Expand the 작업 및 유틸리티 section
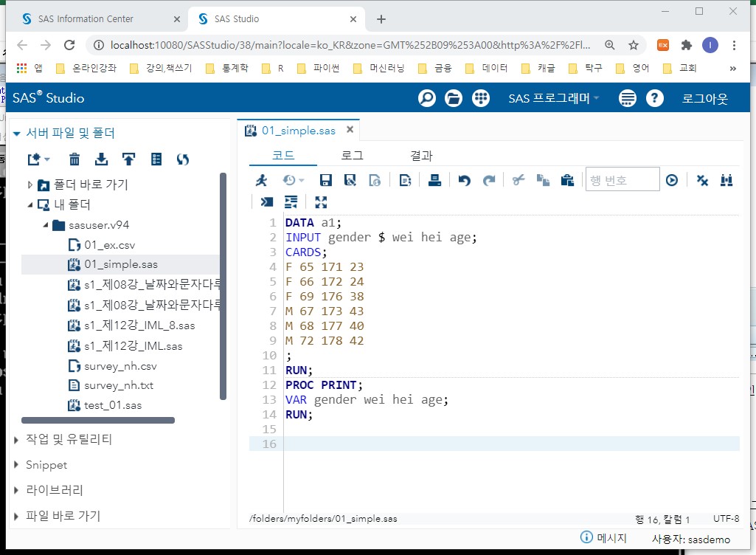This screenshot has height=555, width=756. tap(16, 440)
